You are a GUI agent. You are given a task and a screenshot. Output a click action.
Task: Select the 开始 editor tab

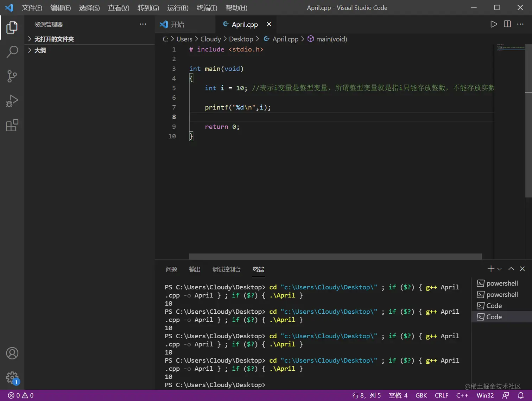coord(177,24)
